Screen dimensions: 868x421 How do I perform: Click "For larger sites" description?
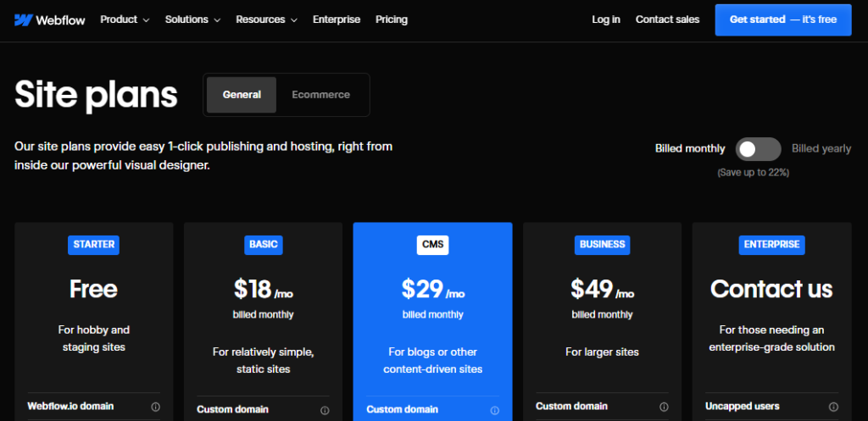pos(603,352)
